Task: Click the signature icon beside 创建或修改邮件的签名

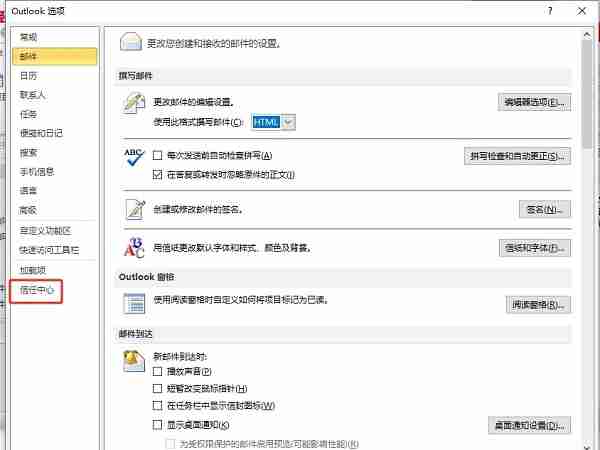Action: (x=135, y=210)
